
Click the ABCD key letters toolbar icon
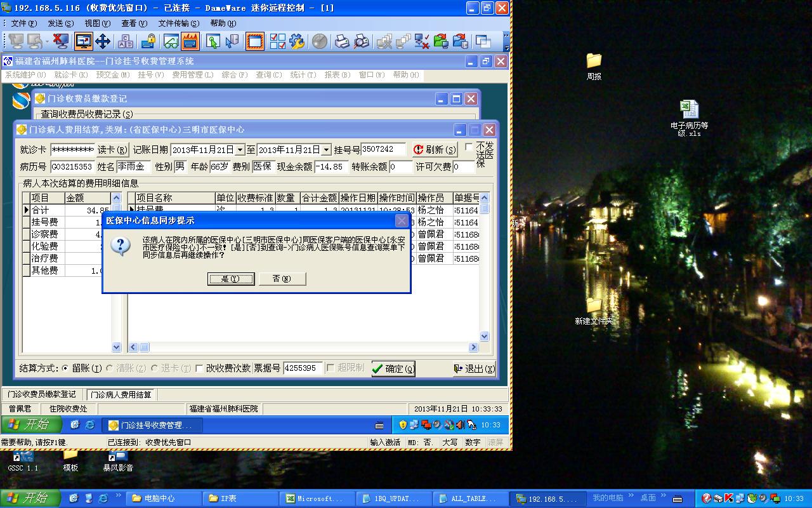126,41
